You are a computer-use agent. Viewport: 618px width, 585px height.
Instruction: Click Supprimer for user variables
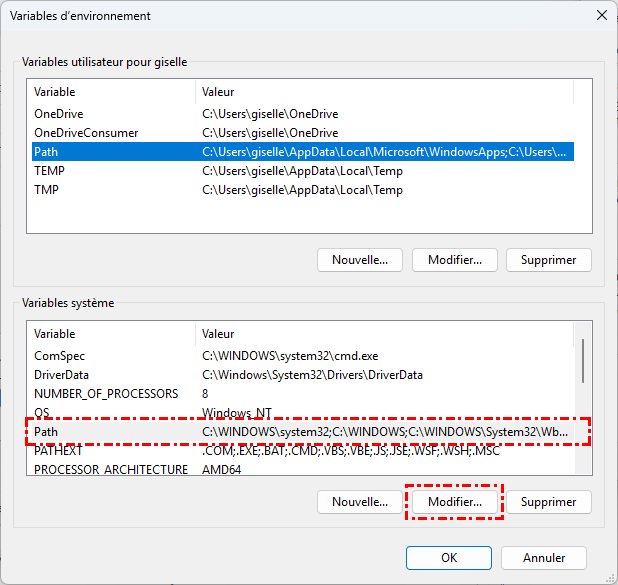pyautogui.click(x=548, y=260)
